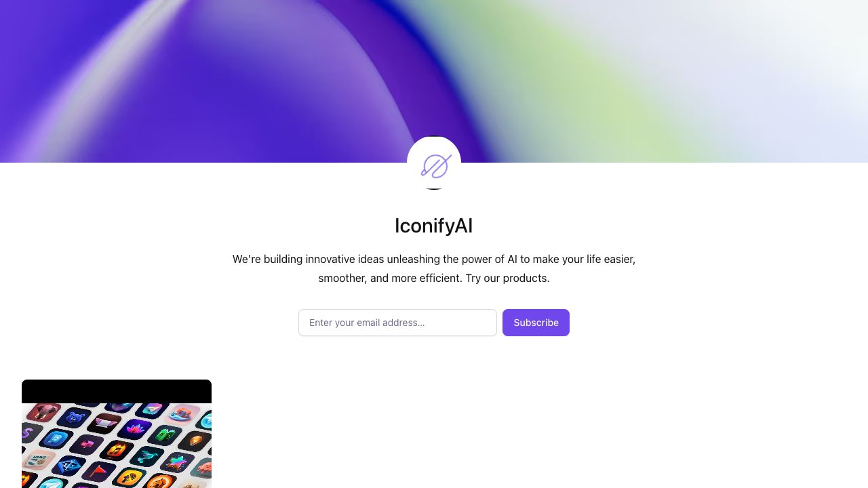Click the elephant icon on red tile

pos(43,413)
